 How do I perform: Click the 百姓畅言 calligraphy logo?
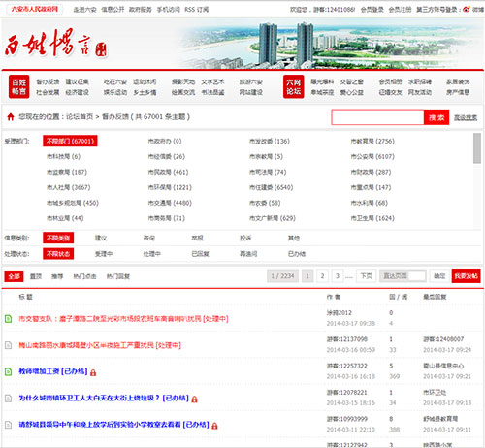click(x=56, y=44)
